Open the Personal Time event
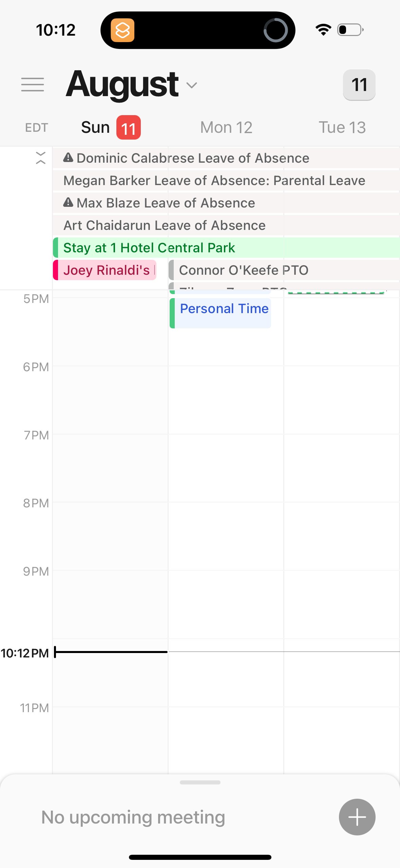 pos(220,312)
